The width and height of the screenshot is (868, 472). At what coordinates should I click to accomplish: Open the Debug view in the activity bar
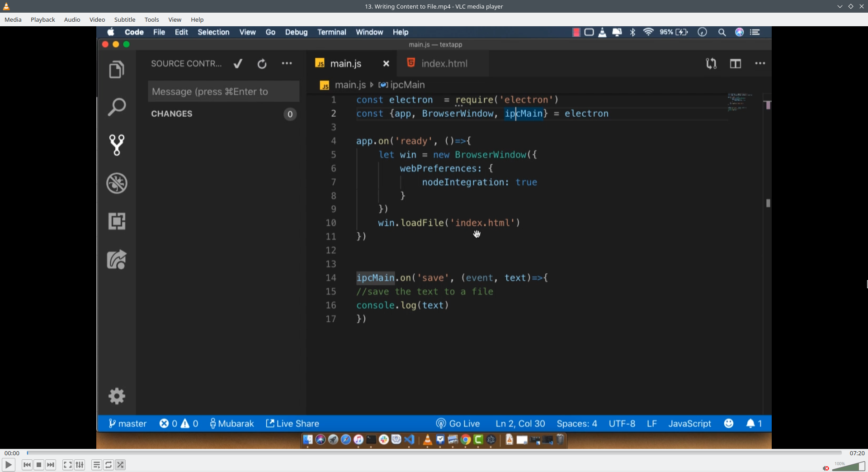tap(117, 183)
